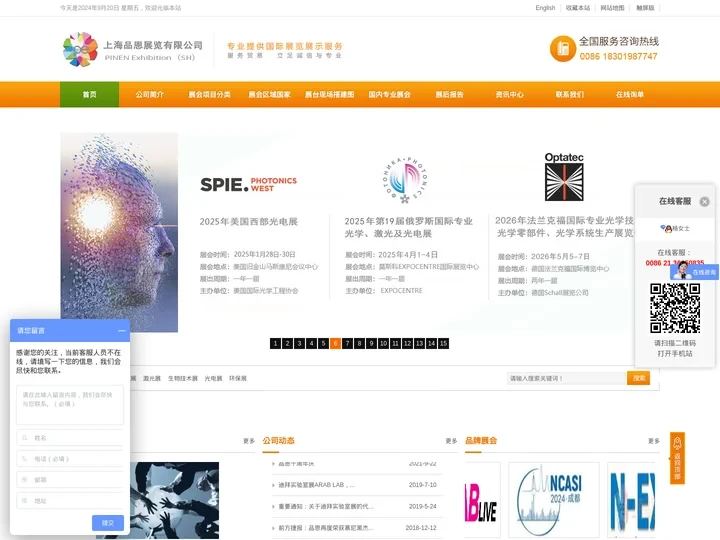
Task: Open news item 重要通知：关于迪拜实验室展
Action: coord(326,506)
